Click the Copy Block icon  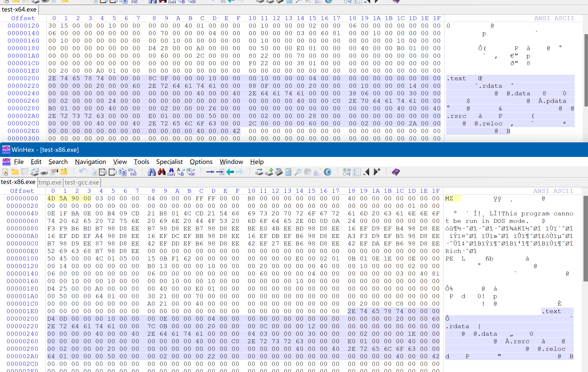(93, 172)
